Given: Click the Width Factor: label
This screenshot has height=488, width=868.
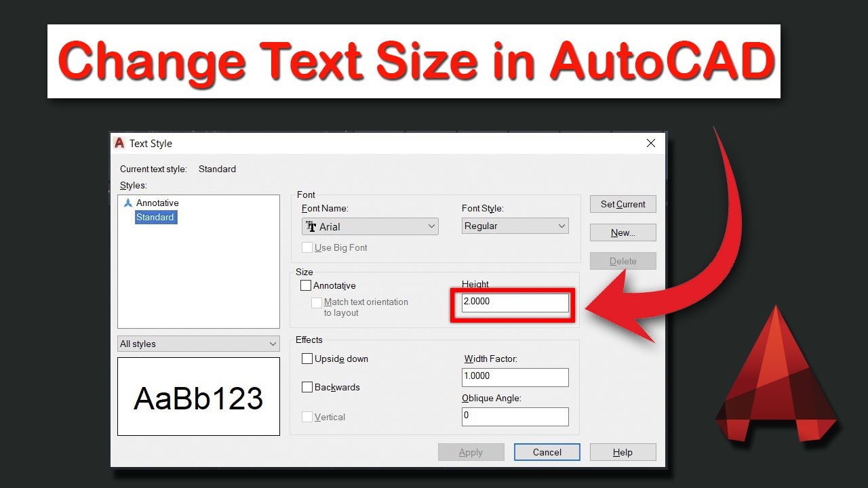Looking at the screenshot, I should pos(491,359).
